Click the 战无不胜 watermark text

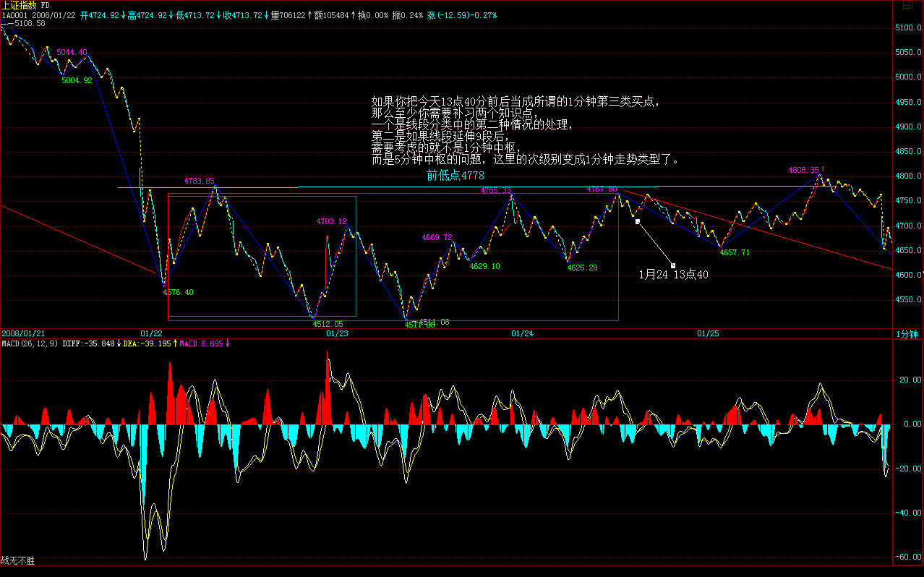17,560
